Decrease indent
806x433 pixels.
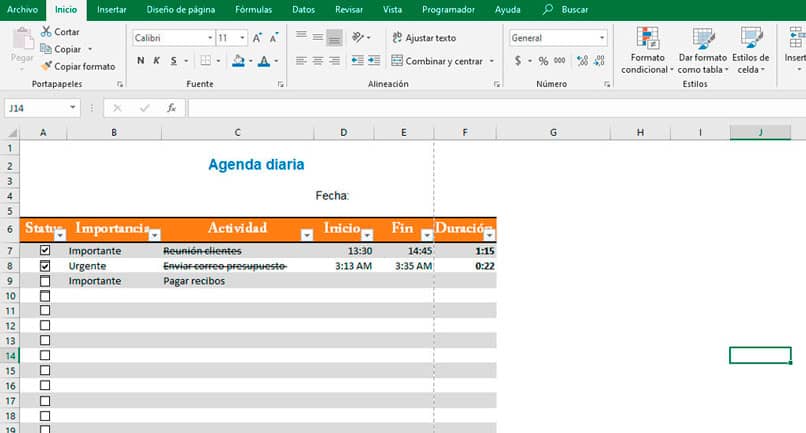[x=357, y=61]
